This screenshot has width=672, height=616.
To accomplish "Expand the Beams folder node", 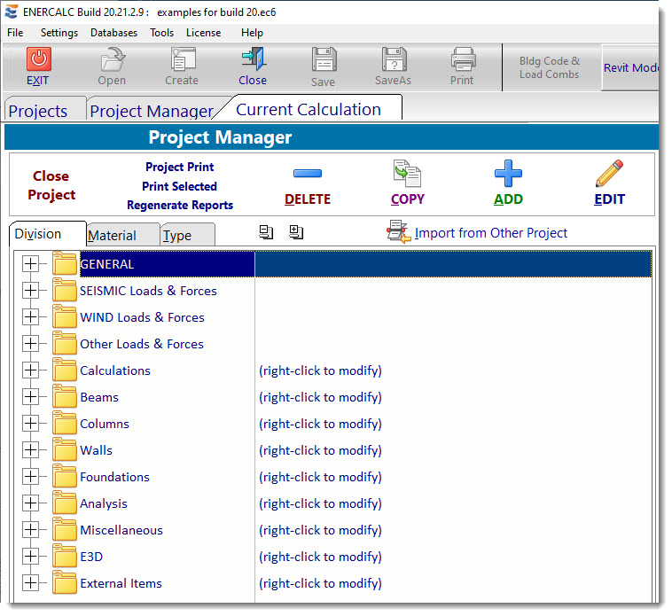I will click(31, 397).
